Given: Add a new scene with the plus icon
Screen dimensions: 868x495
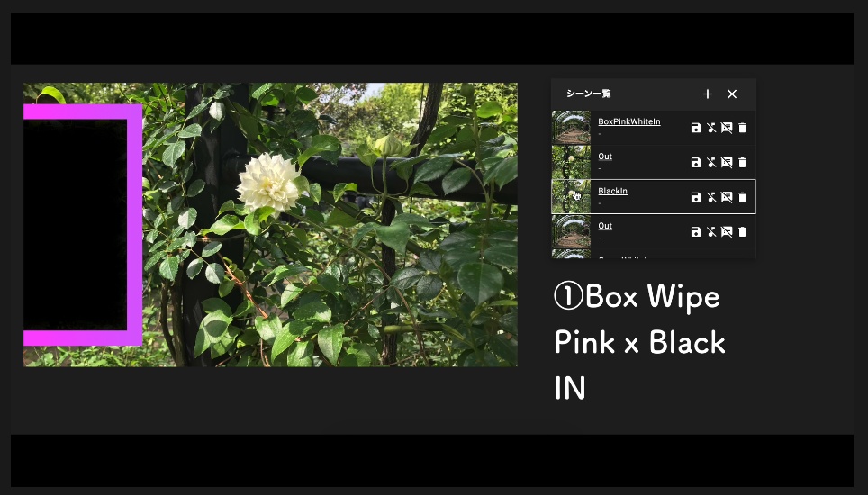Looking at the screenshot, I should click(x=708, y=94).
